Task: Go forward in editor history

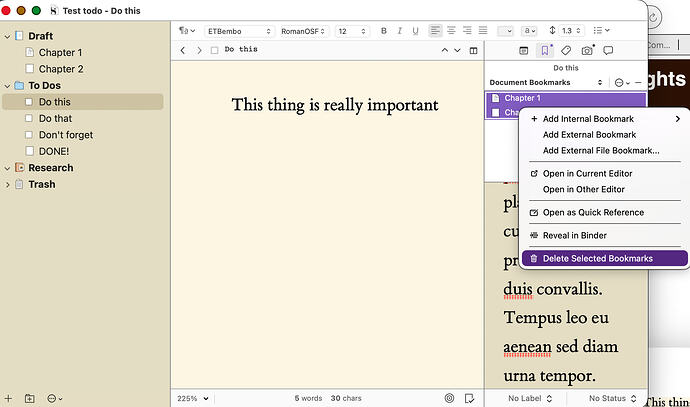Action: pos(199,50)
